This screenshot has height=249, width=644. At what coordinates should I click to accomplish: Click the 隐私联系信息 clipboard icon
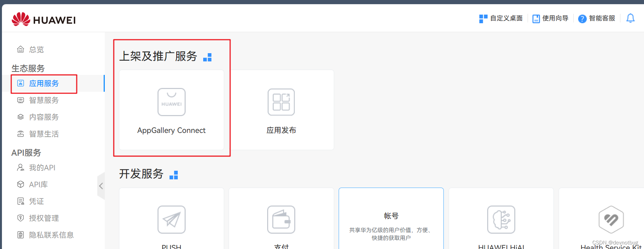click(x=21, y=235)
